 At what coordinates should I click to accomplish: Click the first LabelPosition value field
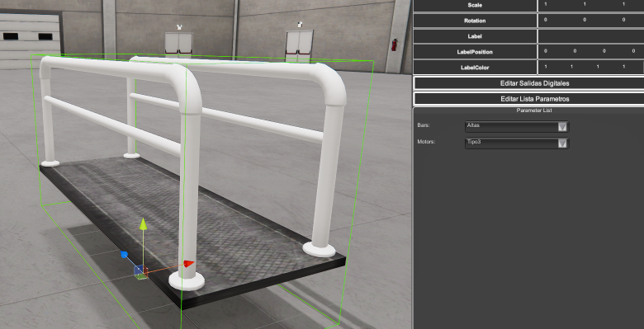click(546, 51)
